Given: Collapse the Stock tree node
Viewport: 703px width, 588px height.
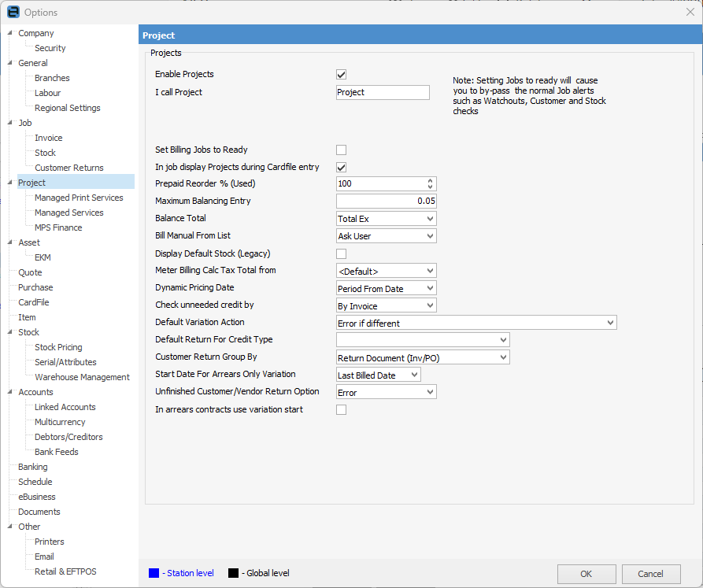Looking at the screenshot, I should click(9, 332).
